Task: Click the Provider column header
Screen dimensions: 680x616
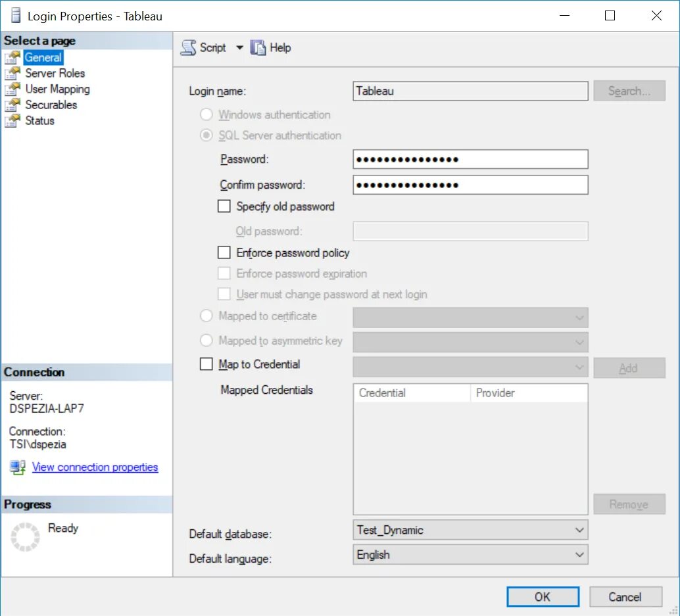Action: point(529,392)
